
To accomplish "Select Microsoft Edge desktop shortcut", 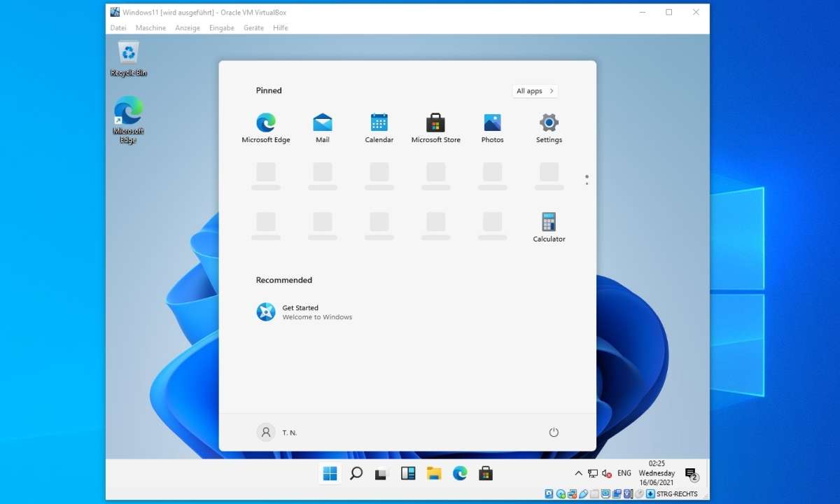I will pyautogui.click(x=128, y=120).
